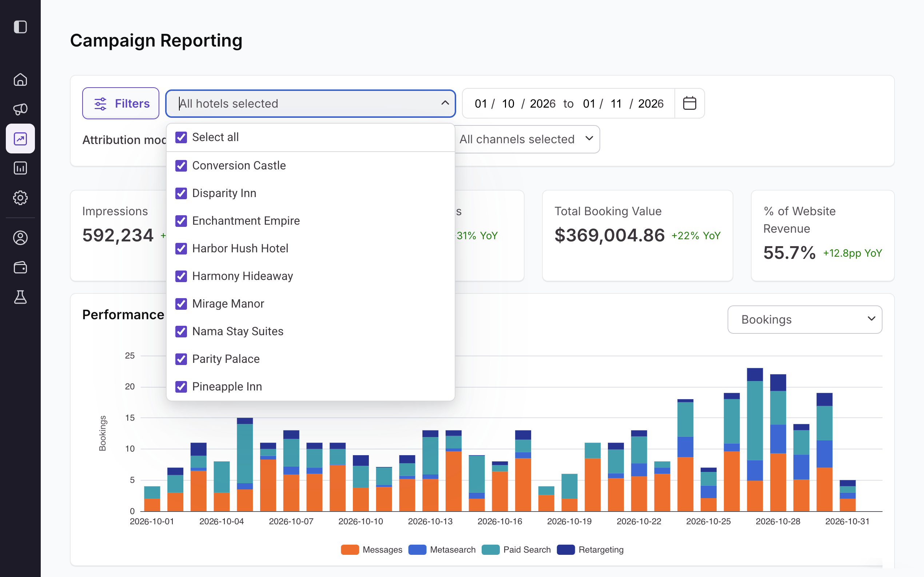The image size is (924, 577).
Task: Click the Impressions value 592,234
Action: click(x=118, y=235)
